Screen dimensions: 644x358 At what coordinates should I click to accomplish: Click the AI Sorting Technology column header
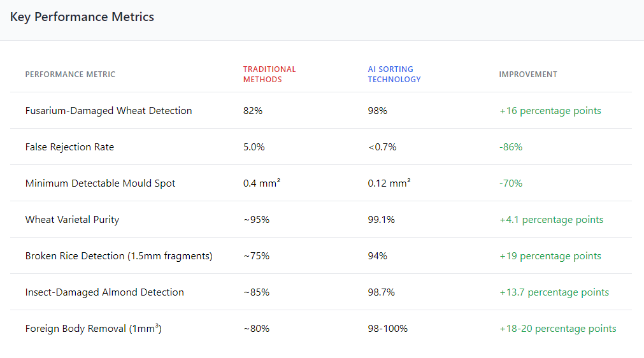pyautogui.click(x=394, y=75)
